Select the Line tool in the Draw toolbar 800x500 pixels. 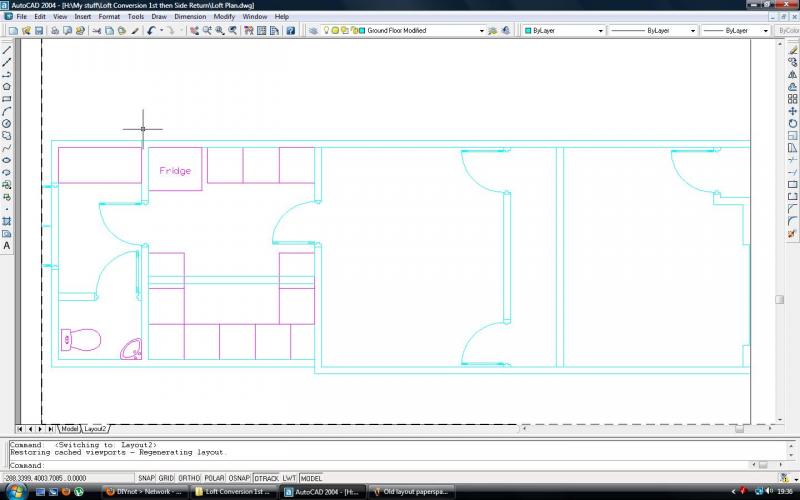(x=7, y=49)
